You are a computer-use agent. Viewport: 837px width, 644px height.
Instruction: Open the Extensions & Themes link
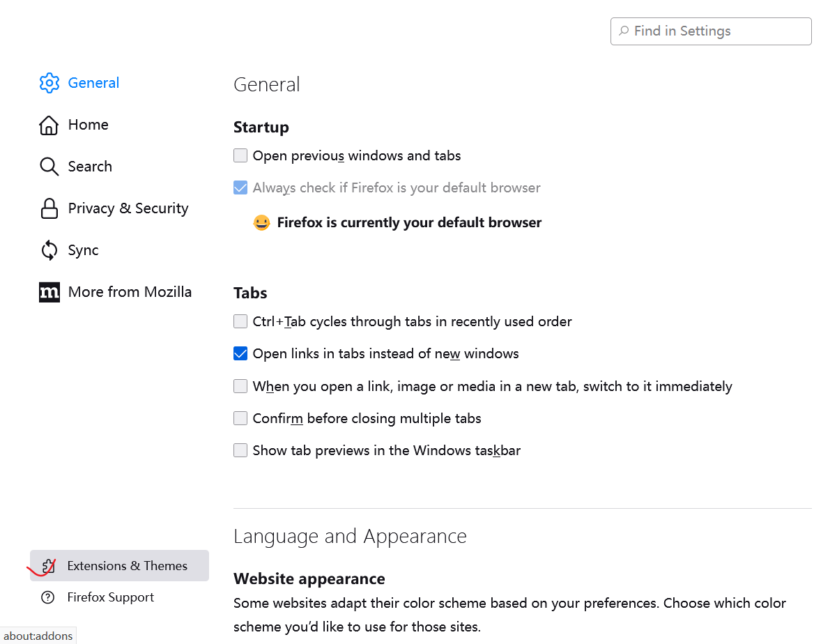tap(119, 566)
